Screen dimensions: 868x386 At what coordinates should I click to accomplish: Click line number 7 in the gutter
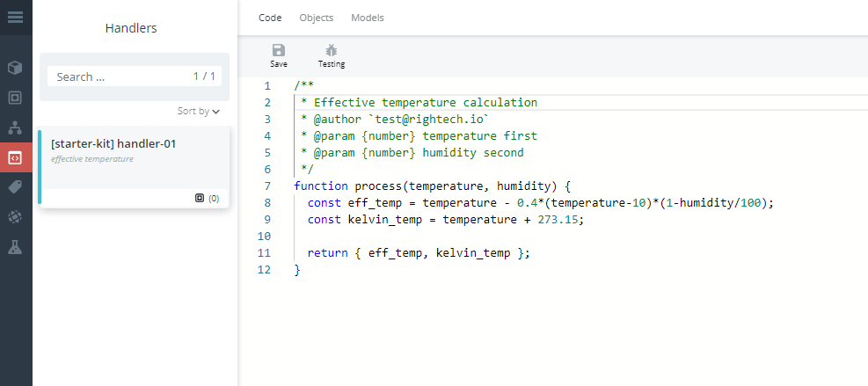(x=268, y=186)
